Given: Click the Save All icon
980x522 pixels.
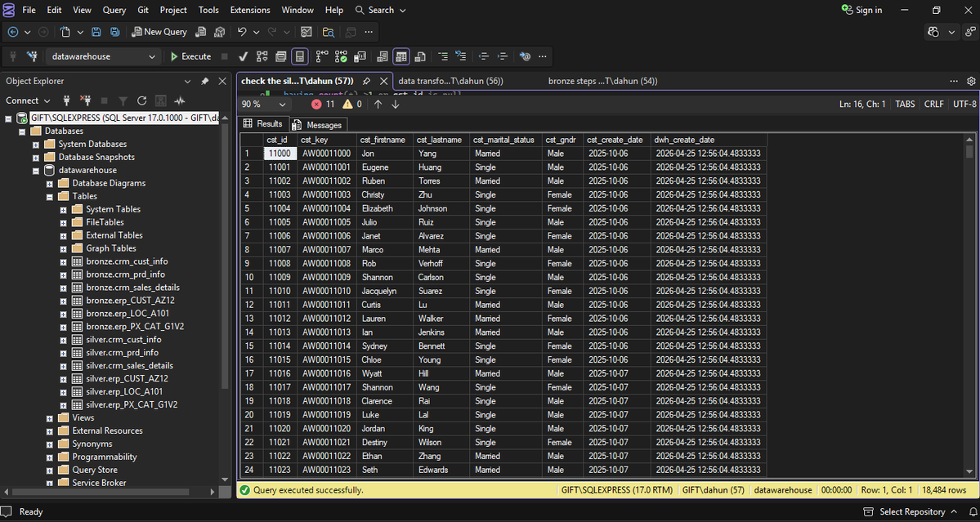Looking at the screenshot, I should (115, 32).
